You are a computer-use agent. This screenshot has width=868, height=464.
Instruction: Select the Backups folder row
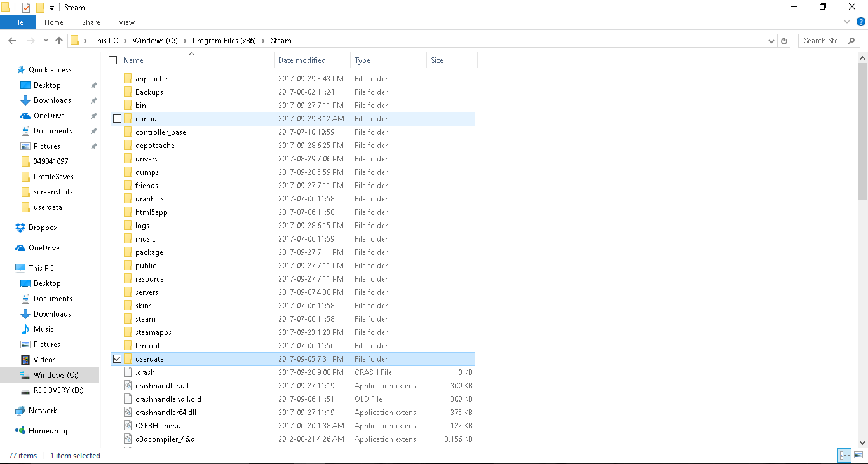tap(293, 92)
